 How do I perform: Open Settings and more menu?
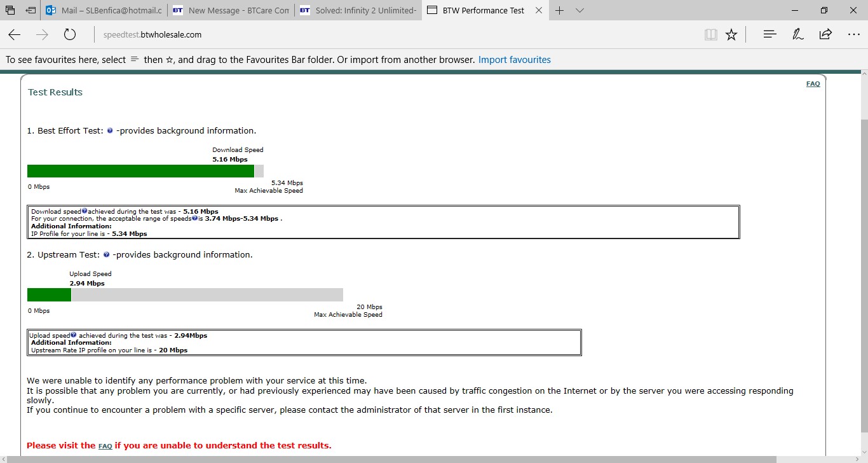(855, 35)
